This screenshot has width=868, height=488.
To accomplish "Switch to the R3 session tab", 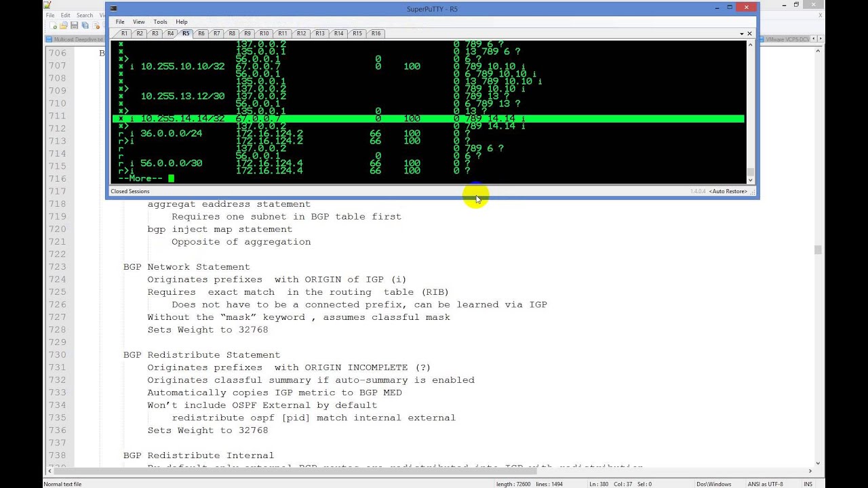I will (x=155, y=33).
